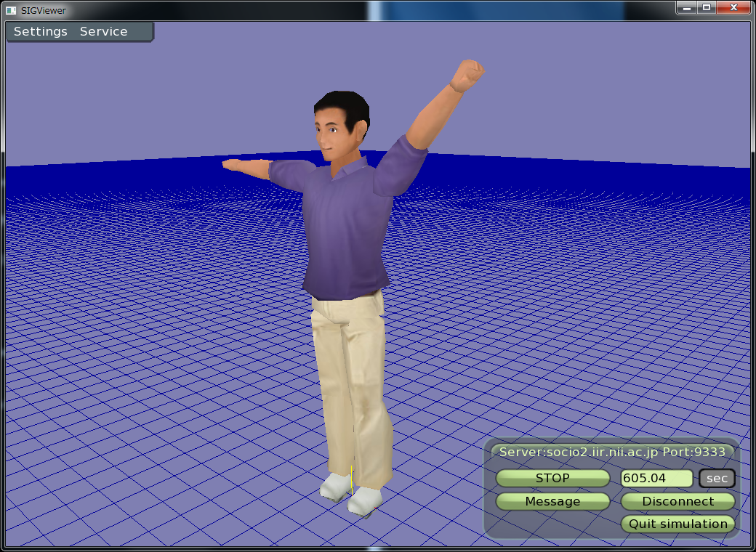The height and width of the screenshot is (552, 756).
Task: Select the 605.04 time field
Action: click(656, 478)
